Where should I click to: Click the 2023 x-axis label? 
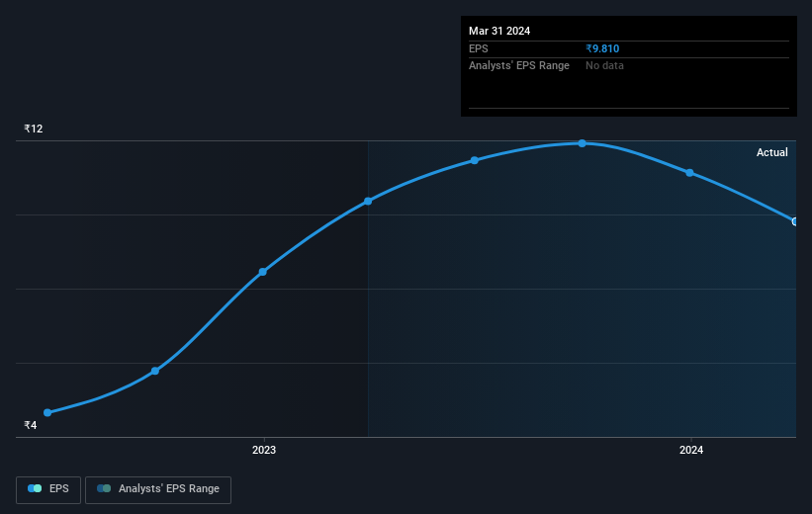pos(264,450)
